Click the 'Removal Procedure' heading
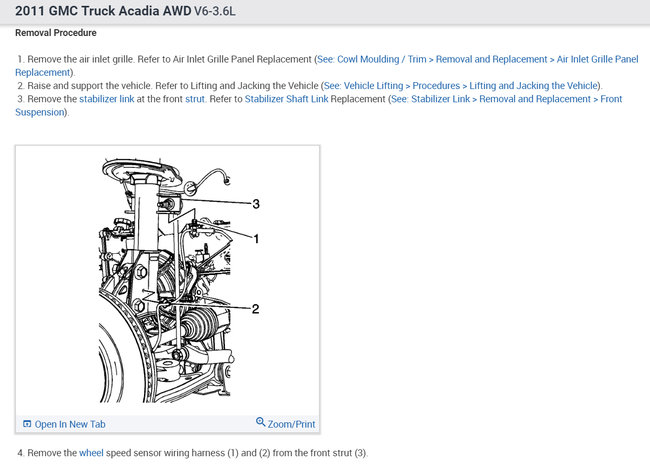The image size is (650, 470). pos(56,33)
